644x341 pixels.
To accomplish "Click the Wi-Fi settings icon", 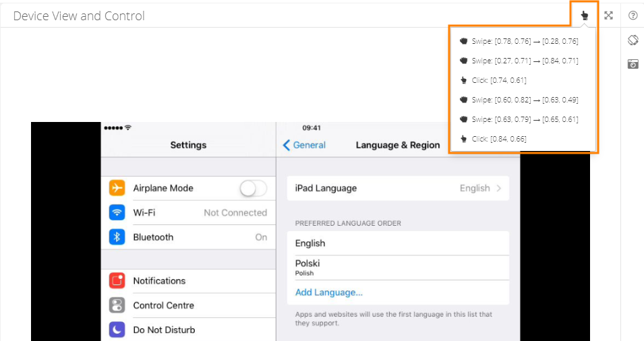I will pos(117,213).
